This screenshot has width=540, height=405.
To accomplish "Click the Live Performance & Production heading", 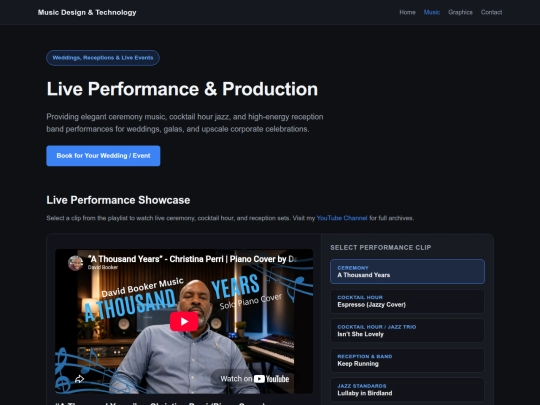I will click(182, 89).
